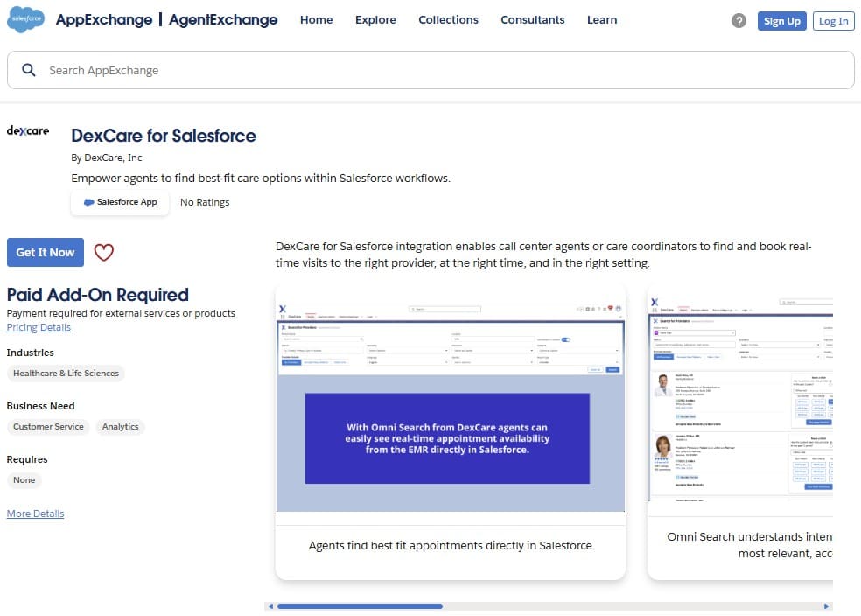861x616 pixels.
Task: Open the Explore nav item
Action: point(375,20)
